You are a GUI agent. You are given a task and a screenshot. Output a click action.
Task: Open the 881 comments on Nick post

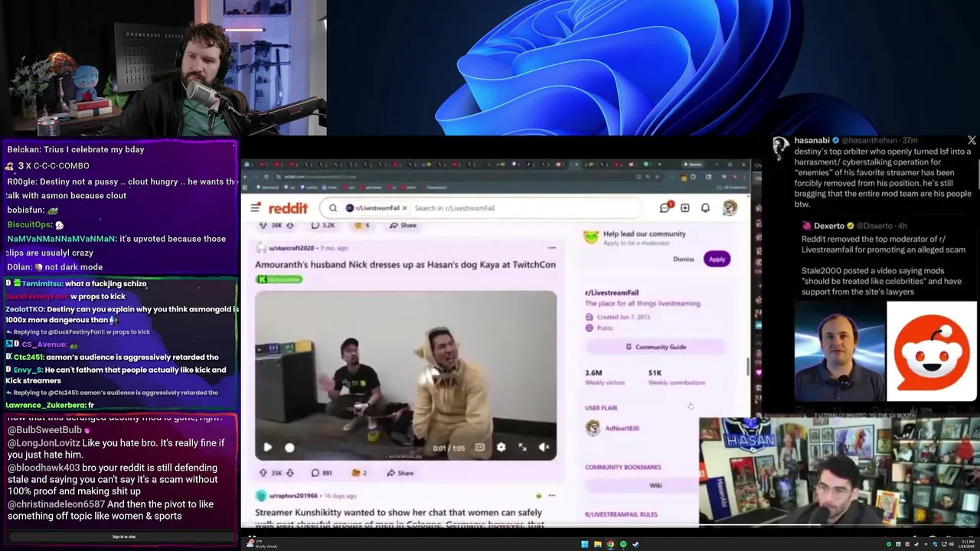coord(322,473)
